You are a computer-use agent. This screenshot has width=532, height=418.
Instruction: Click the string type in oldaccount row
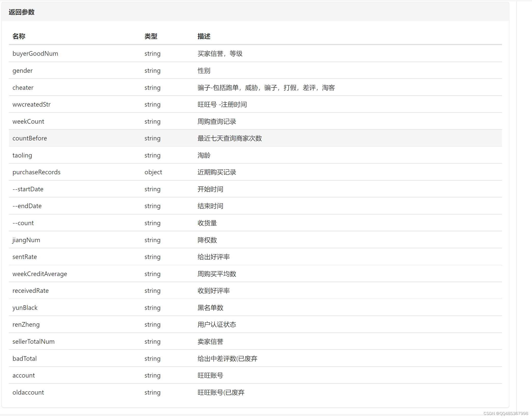pyautogui.click(x=153, y=392)
